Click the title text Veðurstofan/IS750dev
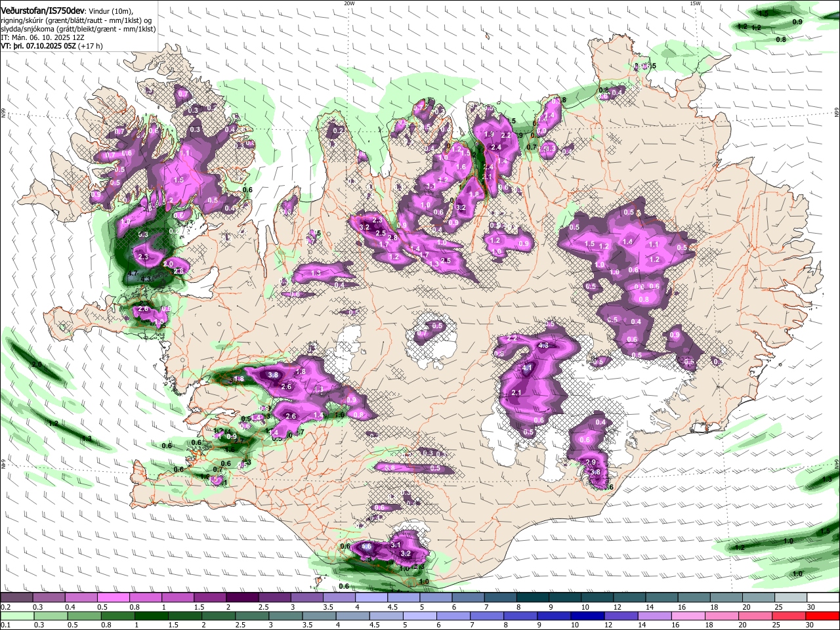840x630 pixels. coord(44,10)
